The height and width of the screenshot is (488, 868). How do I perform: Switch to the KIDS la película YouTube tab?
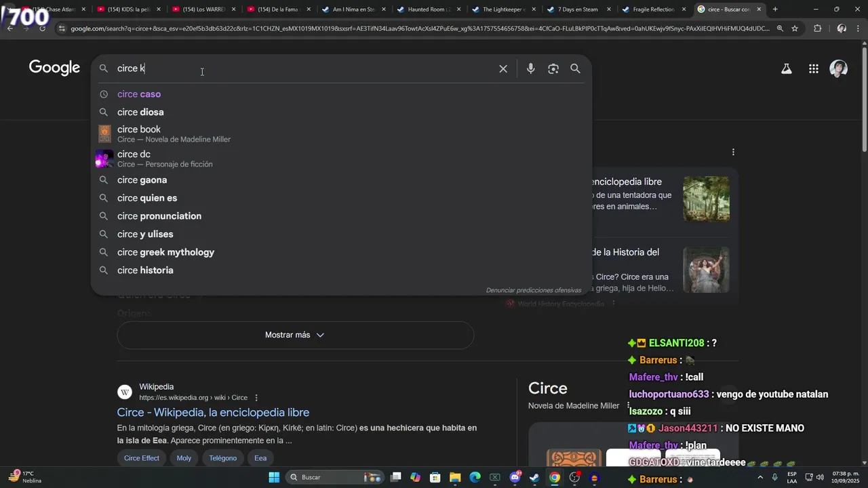[x=129, y=9]
